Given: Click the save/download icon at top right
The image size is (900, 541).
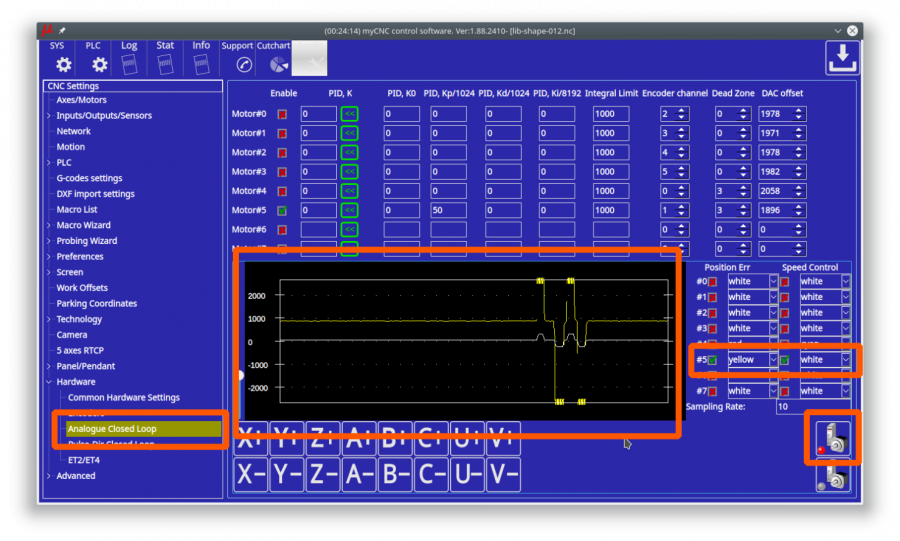Looking at the screenshot, I should [x=842, y=58].
